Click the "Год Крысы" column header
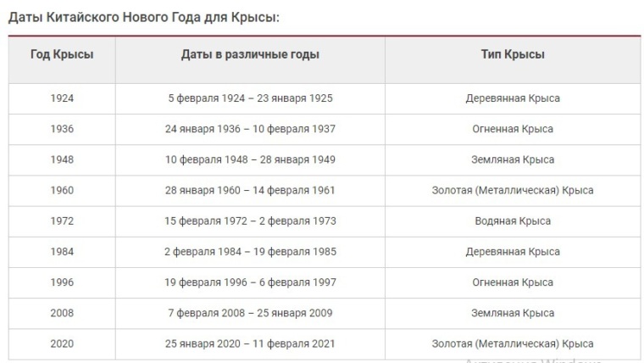This screenshot has width=644, height=363. [62, 54]
